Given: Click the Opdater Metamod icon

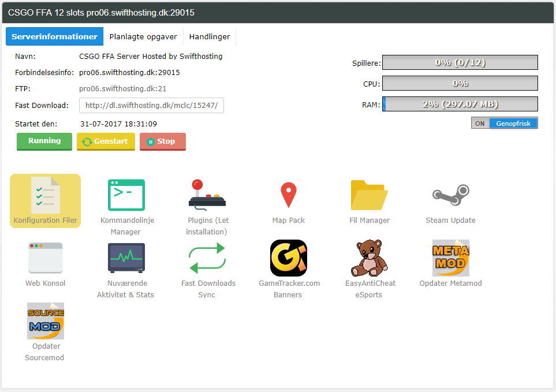Looking at the screenshot, I should 451,258.
